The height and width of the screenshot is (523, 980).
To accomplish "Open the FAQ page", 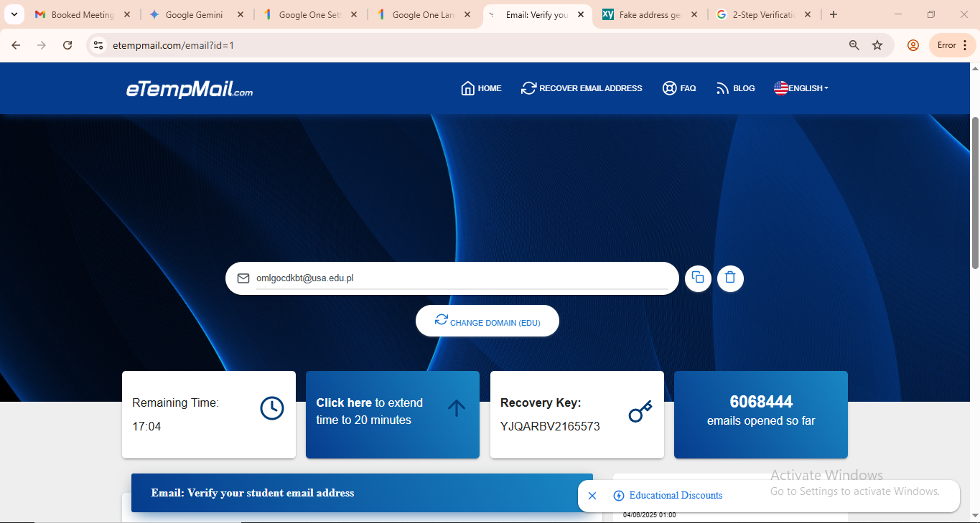I will click(679, 88).
